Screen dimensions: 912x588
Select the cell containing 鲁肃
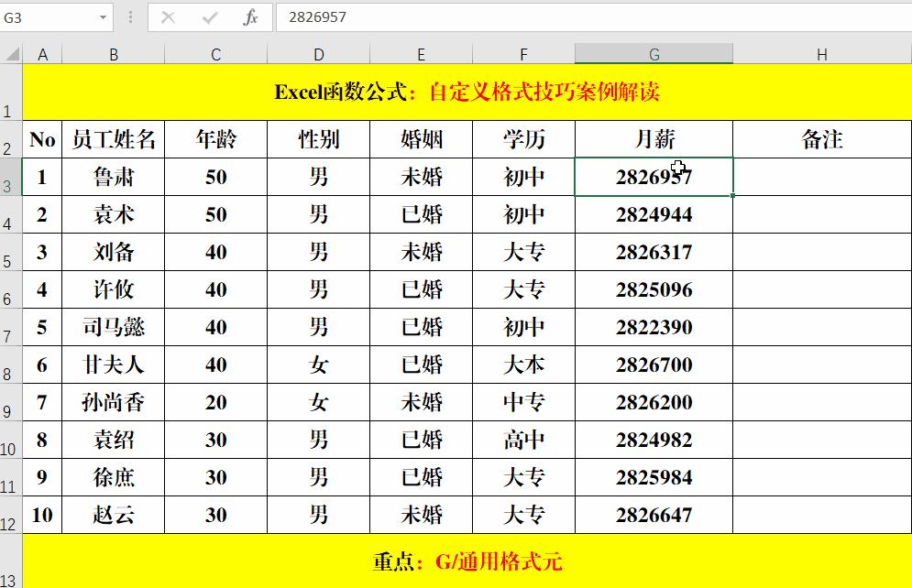pyautogui.click(x=114, y=177)
